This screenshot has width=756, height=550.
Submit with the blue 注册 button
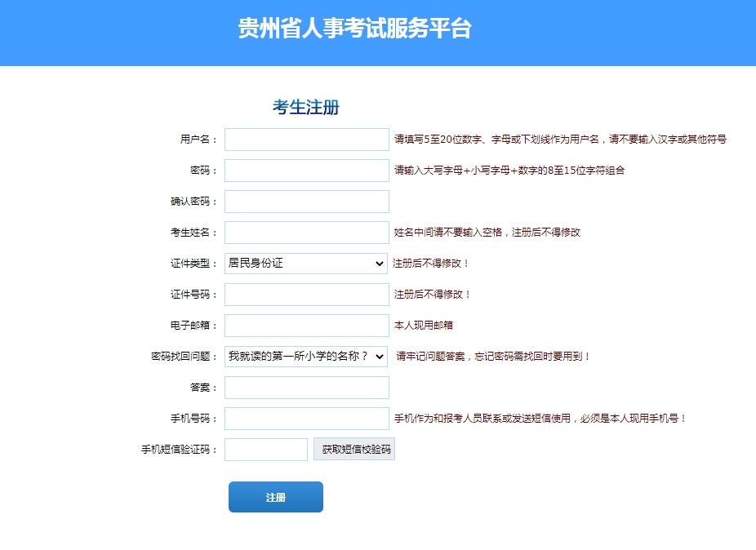[276, 497]
